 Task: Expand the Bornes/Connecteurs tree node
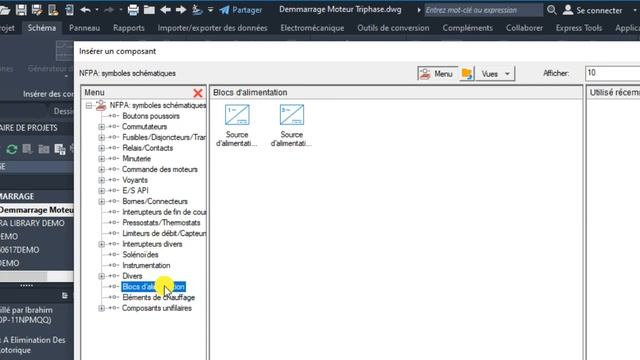coord(102,202)
